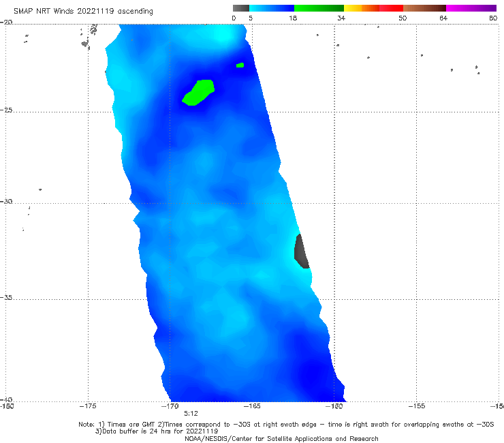Click the title 'SMAP NRT Winds 20221119 ascending'
Image resolution: width=504 pixels, height=443 pixels.
(83, 11)
